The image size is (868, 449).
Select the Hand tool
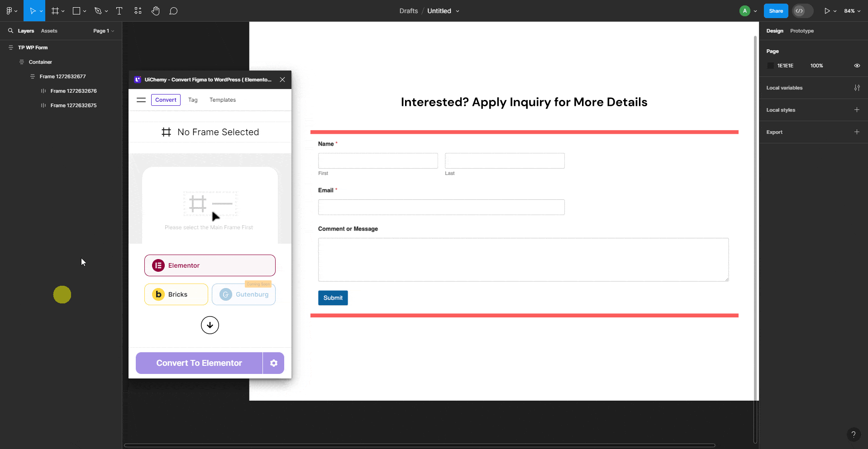pos(156,10)
